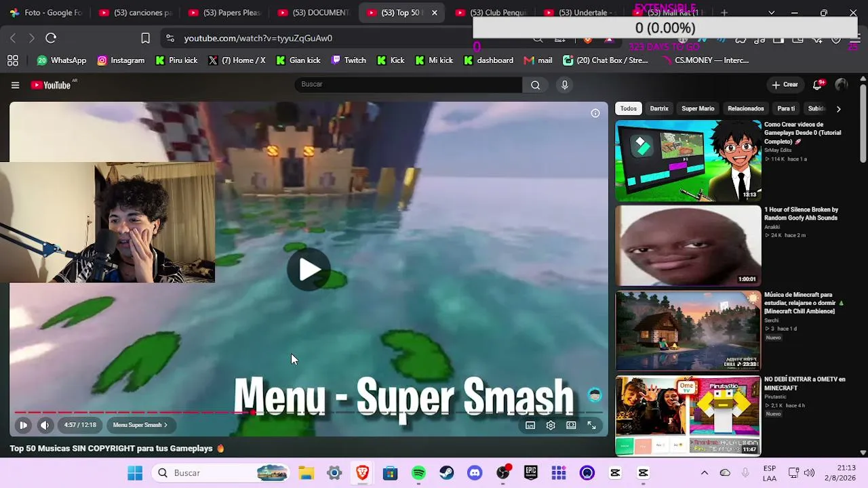Switch to the 'Papers Pleas' browser tab
Screen dimensions: 868x488
pyautogui.click(x=224, y=12)
